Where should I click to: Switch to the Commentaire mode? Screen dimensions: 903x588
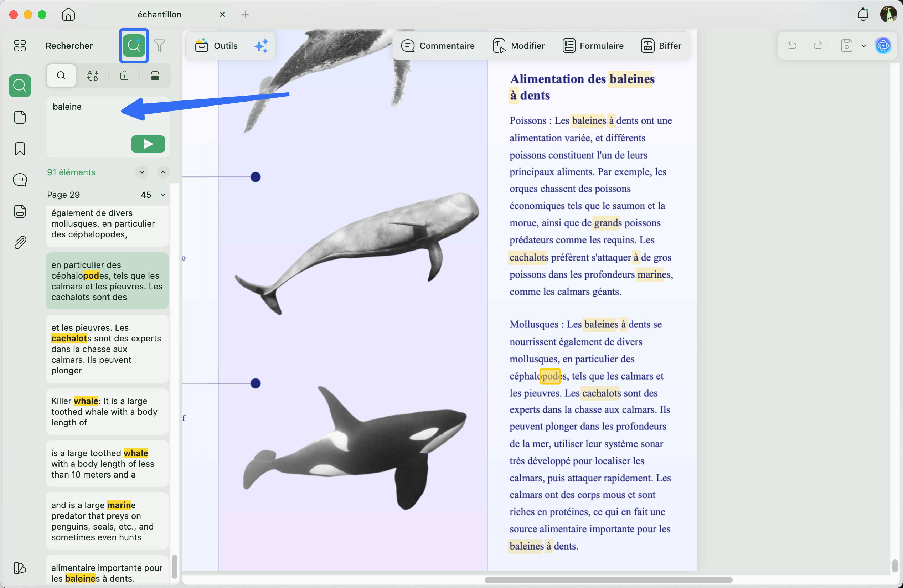tap(438, 46)
